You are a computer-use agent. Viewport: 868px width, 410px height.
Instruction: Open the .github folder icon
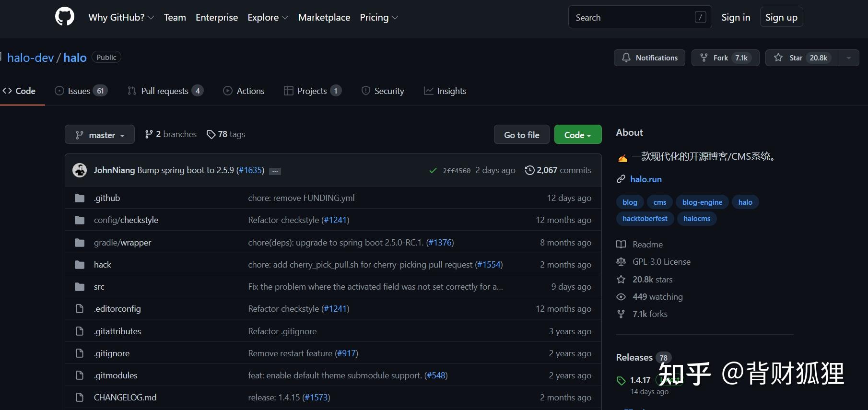click(80, 198)
